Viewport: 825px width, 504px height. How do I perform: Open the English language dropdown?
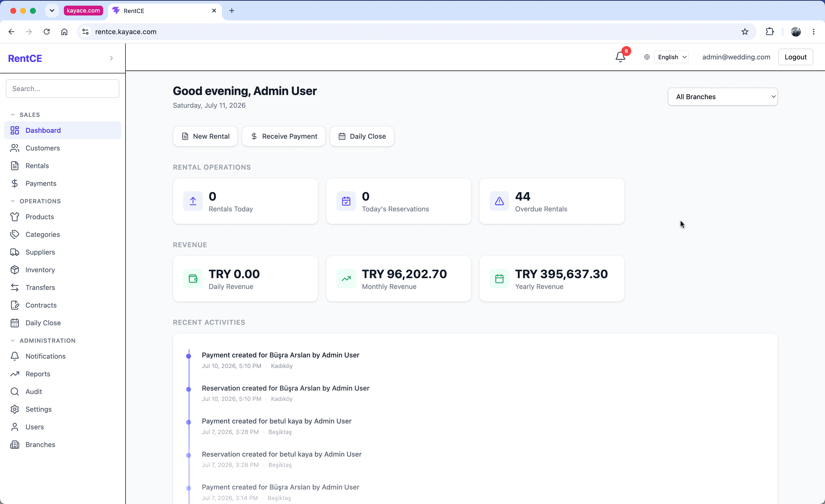[x=671, y=57]
